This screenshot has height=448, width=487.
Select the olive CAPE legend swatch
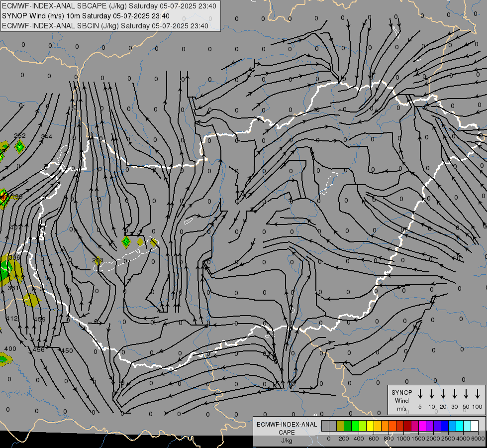point(340,426)
